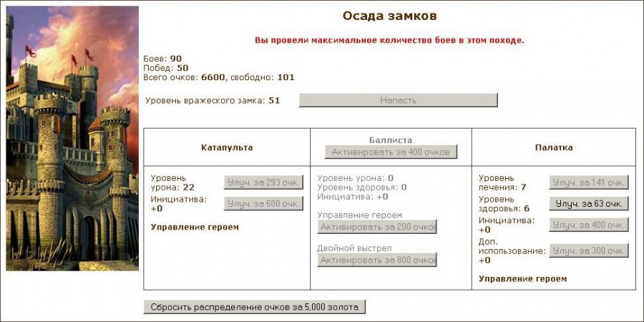644x322 pixels.
Task: Activate double shot for 800 points
Action: [x=376, y=260]
